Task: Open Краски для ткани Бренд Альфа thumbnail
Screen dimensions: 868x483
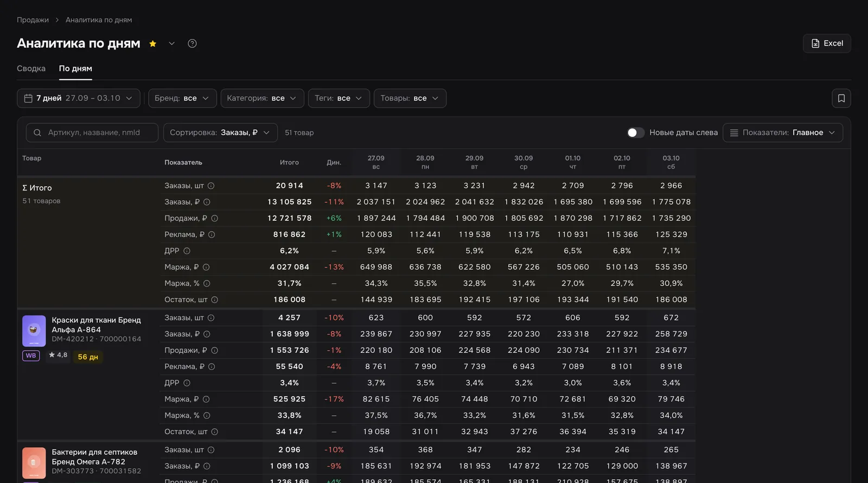Action: (x=34, y=331)
